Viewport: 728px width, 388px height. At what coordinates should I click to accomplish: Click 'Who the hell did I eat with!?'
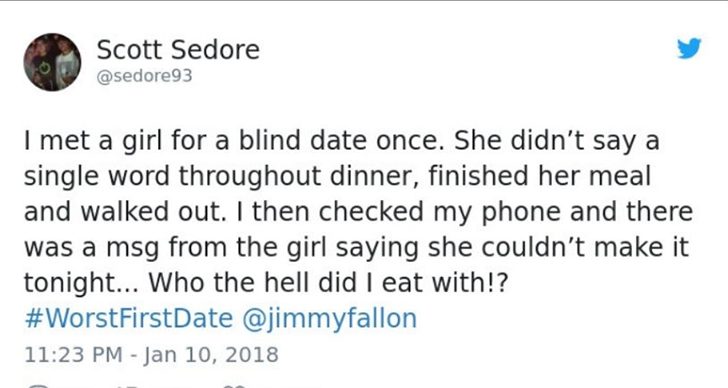[x=328, y=283]
